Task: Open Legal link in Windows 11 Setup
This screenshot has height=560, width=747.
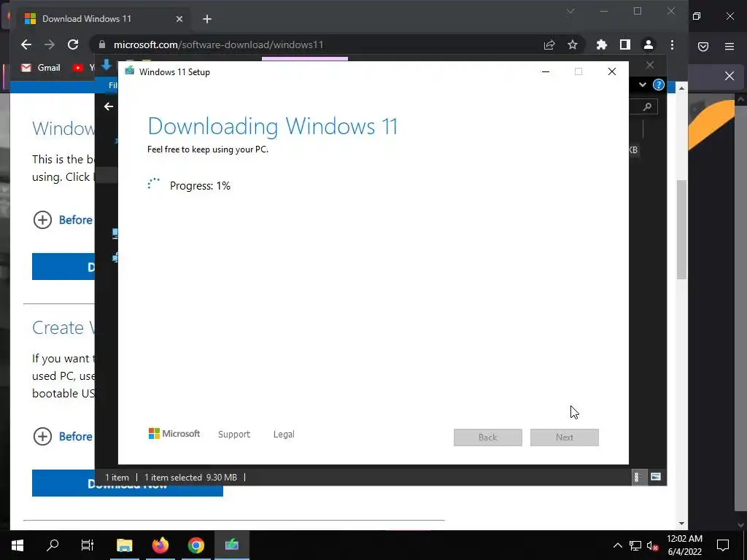Action: coord(284,435)
